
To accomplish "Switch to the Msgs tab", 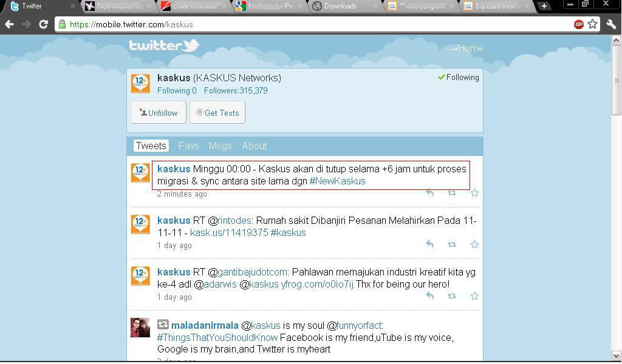I will 220,146.
